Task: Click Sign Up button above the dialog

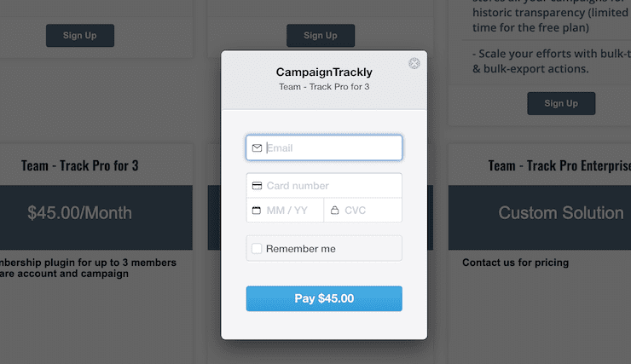Action: pos(321,36)
